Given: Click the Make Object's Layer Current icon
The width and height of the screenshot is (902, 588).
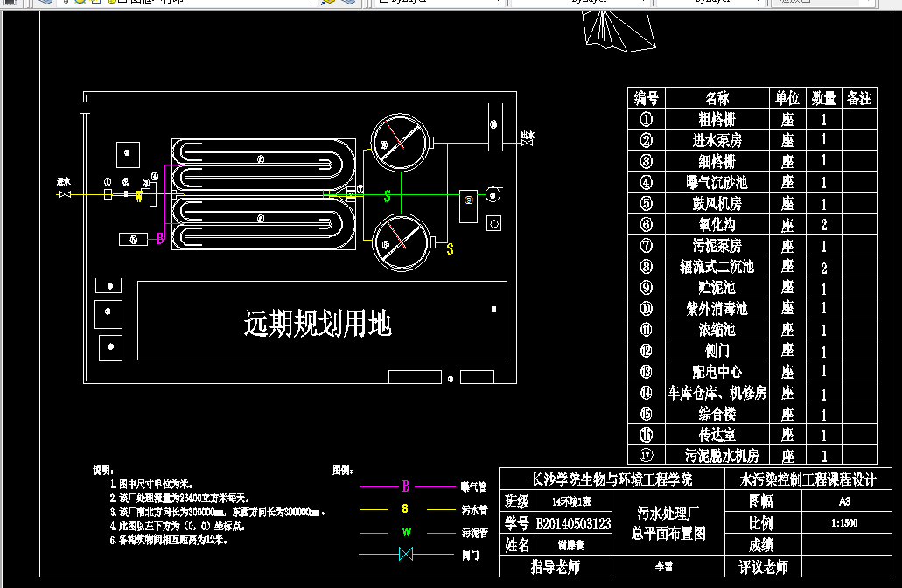Looking at the screenshot, I should (327, 3).
